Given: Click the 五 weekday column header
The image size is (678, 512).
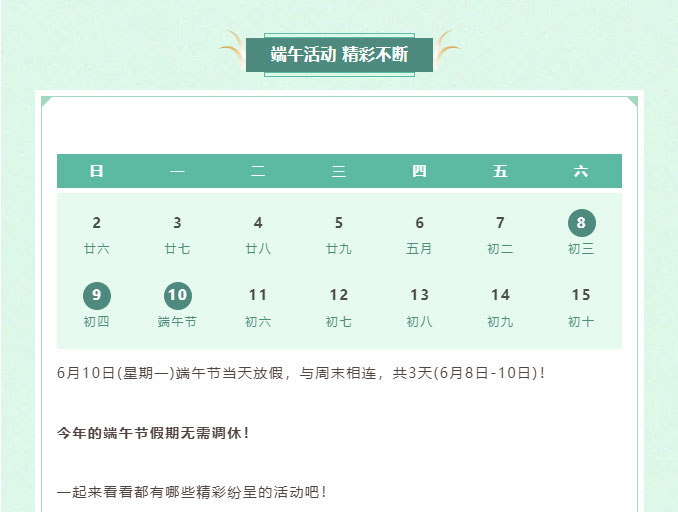Looking at the screenshot, I should click(500, 171).
